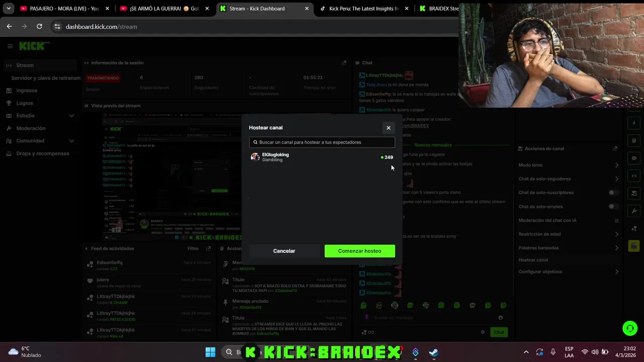Open Wi-Fi network tray icon

click(x=585, y=352)
